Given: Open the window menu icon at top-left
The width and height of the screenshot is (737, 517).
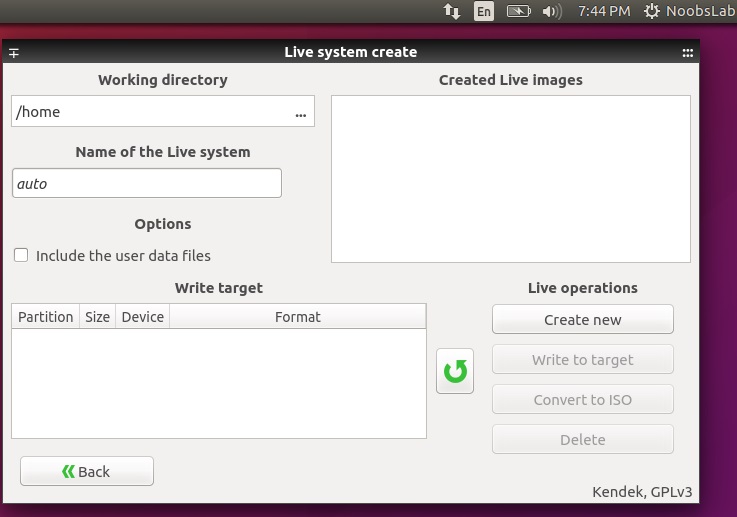Looking at the screenshot, I should click(14, 53).
